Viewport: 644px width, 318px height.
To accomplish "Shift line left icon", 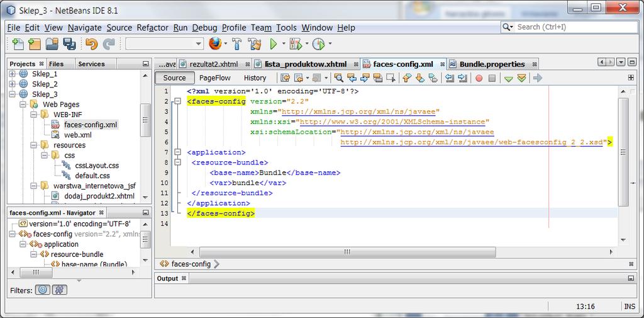I will coord(450,77).
